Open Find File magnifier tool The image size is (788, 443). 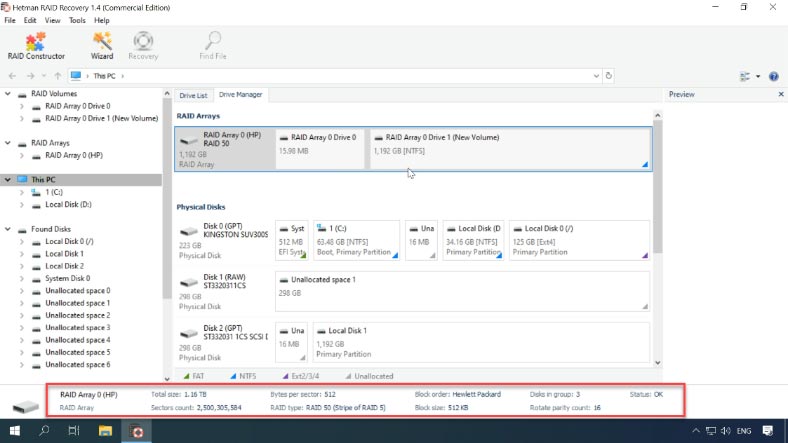[213, 46]
